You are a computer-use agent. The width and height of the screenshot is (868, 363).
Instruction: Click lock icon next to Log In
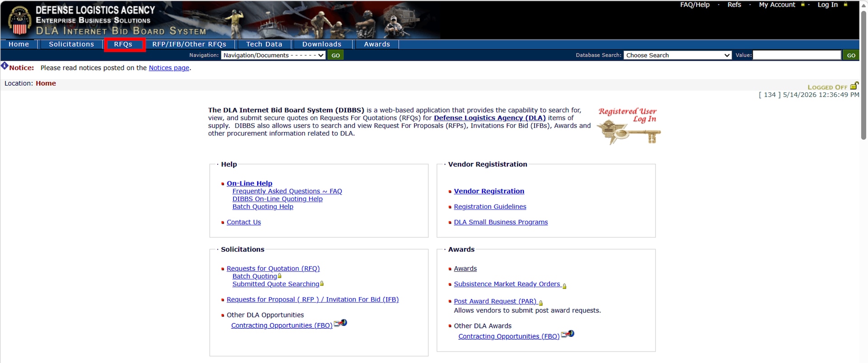845,5
